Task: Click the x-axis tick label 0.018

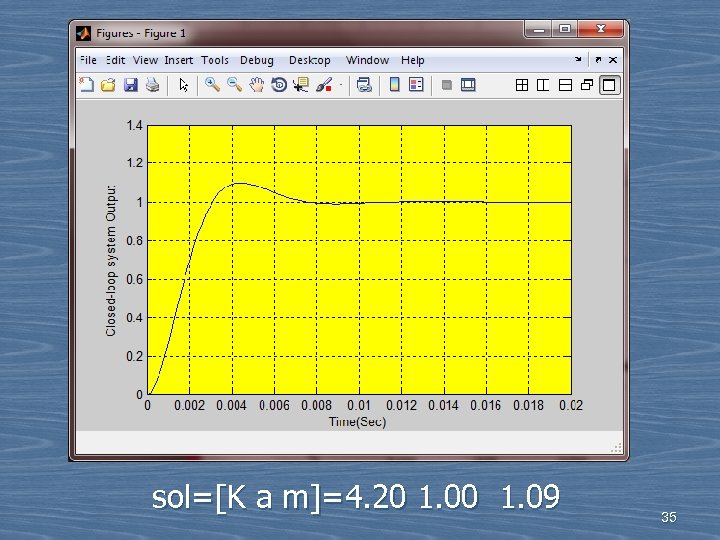Action: tap(529, 405)
